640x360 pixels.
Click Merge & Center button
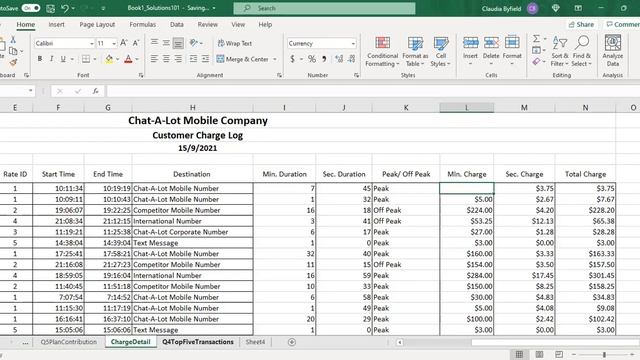point(242,59)
